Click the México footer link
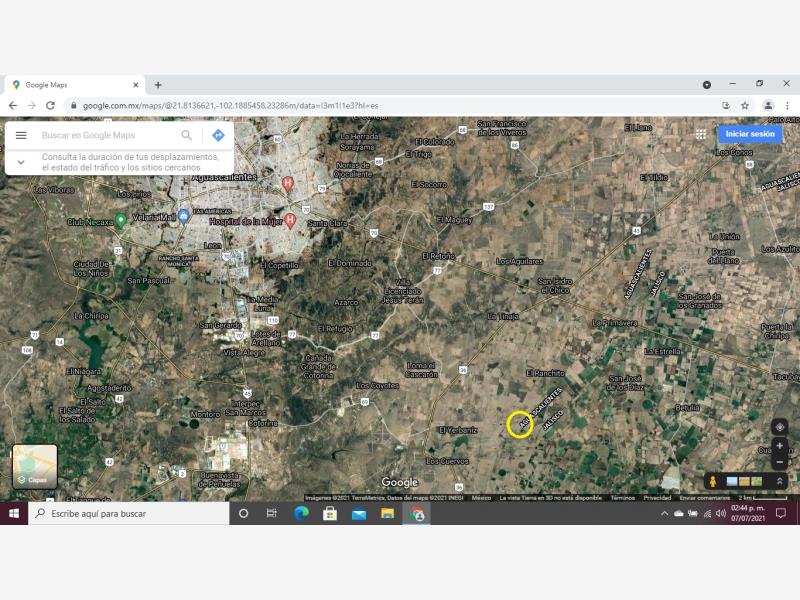The height and width of the screenshot is (600, 800). point(481,497)
